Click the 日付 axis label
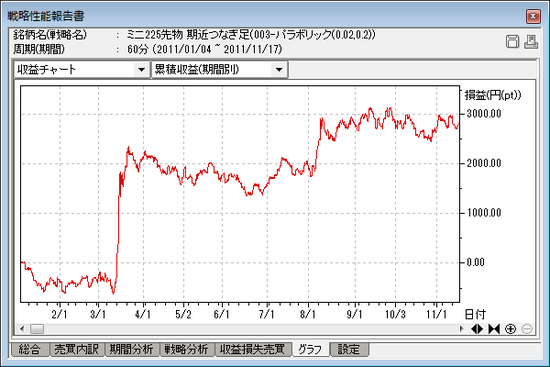 point(475,314)
